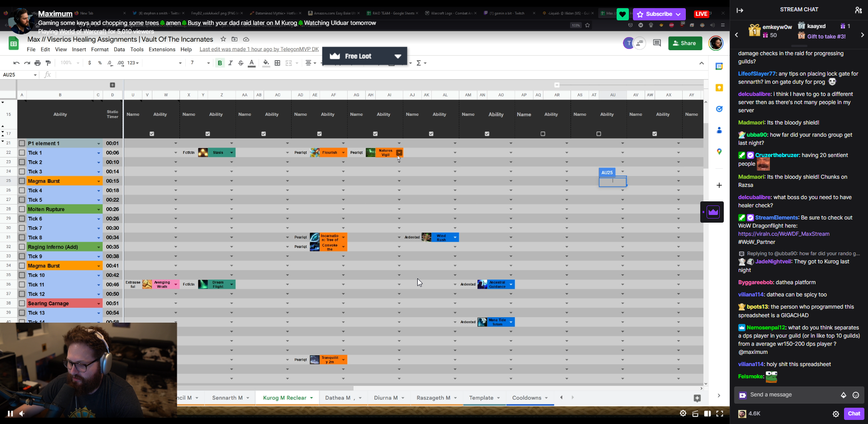Toggle Strikethrough formatting
This screenshot has height=424, width=868.
coord(241,63)
